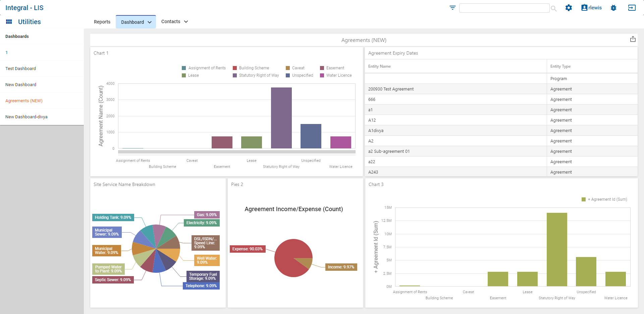644x314 pixels.
Task: Sort table by Entity Name column header
Action: coord(379,66)
